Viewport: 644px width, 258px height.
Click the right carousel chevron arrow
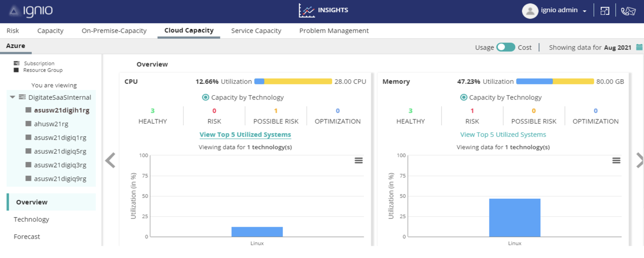coord(639,160)
